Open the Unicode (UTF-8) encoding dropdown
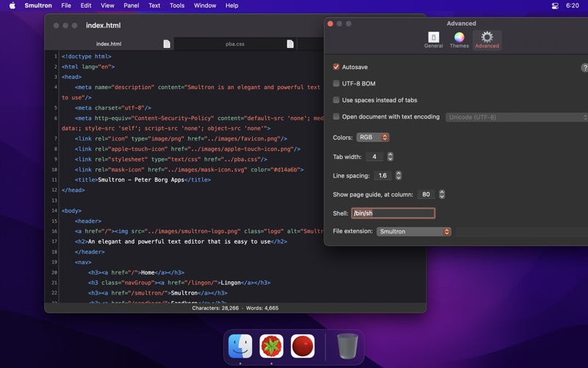Screen dimensions: 588x368 tap(517, 117)
